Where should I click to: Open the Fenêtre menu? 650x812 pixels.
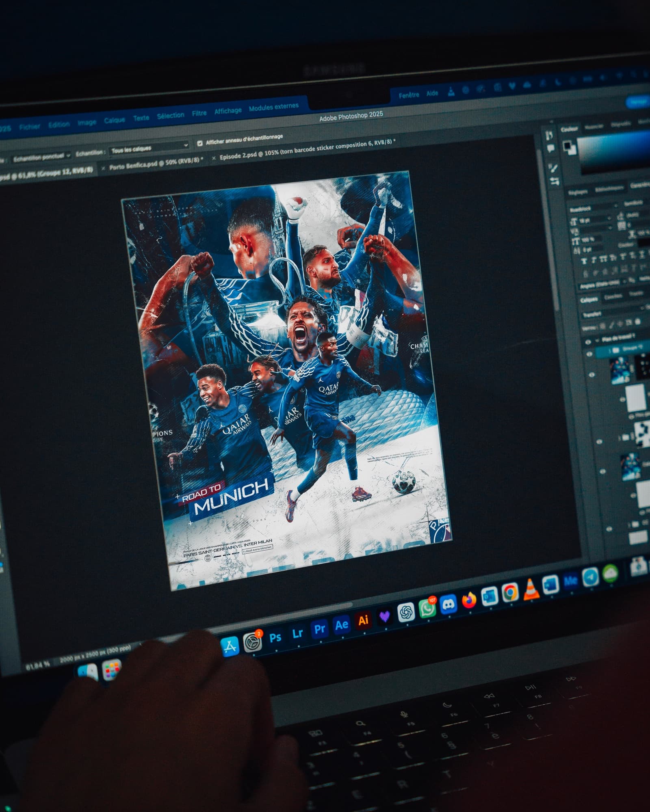409,95
